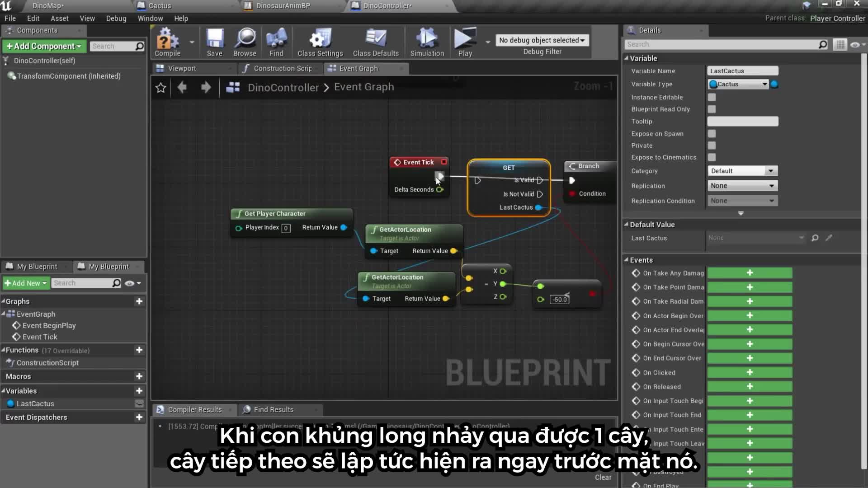Navigate forward in graph history
The height and width of the screenshot is (488, 868).
point(206,87)
